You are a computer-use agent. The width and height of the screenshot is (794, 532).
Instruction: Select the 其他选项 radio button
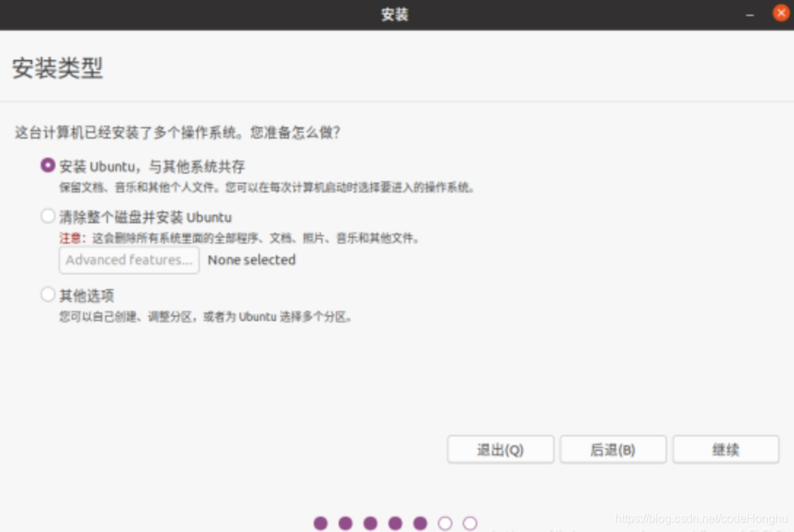48,294
